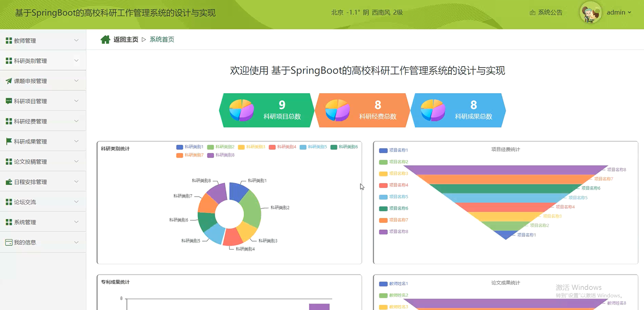The height and width of the screenshot is (310, 644).
Task: Click the 项目经费统计 chart title
Action: [506, 149]
